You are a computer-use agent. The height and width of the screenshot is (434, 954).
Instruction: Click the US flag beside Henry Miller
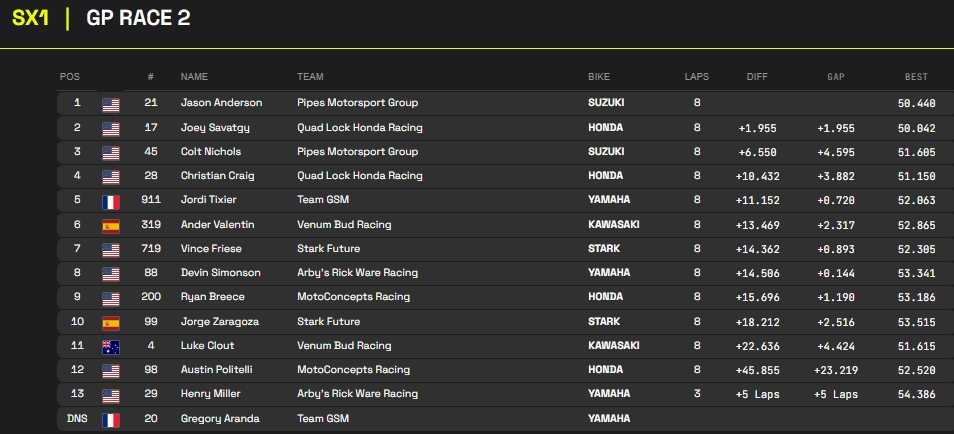point(110,395)
